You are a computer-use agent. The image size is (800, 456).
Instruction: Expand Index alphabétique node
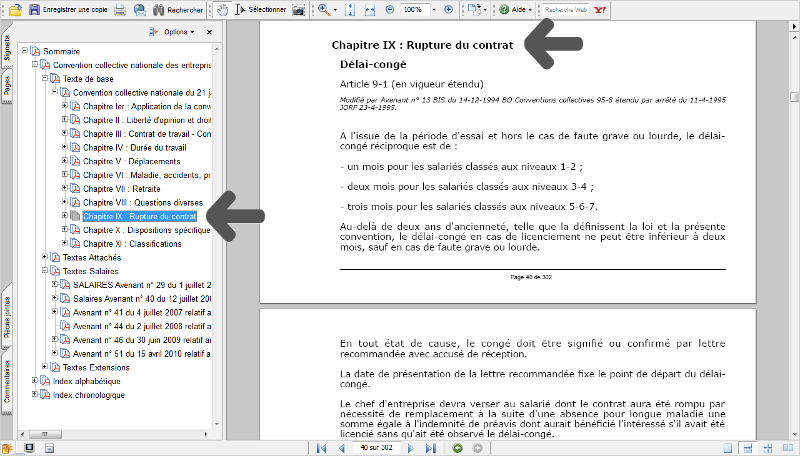[35, 381]
